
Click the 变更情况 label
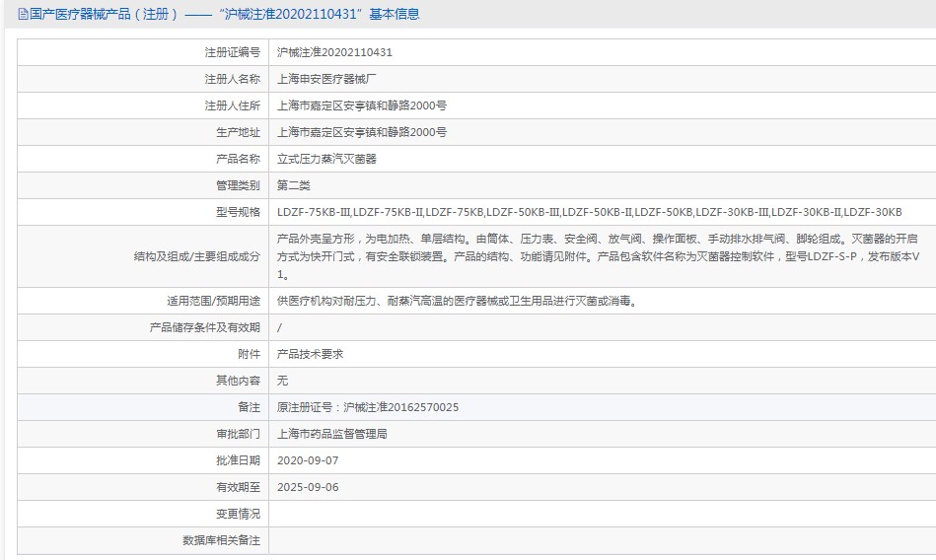click(238, 514)
